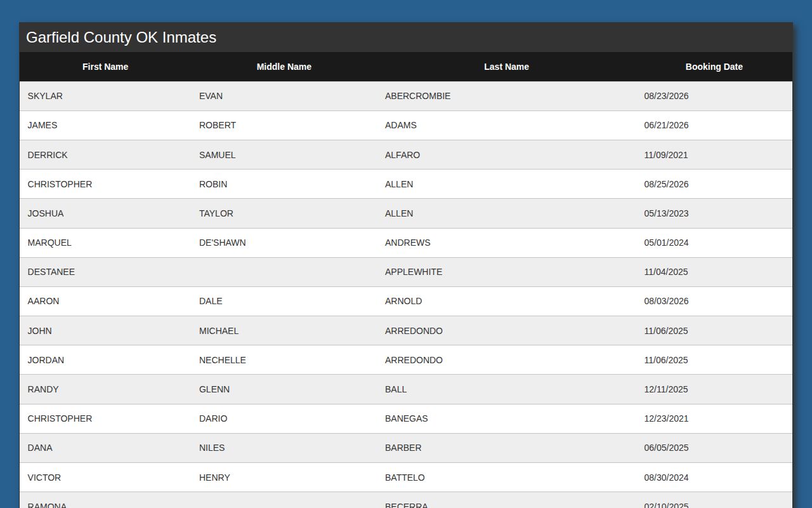Click booking date 11/04/2025
812x508 pixels.
coord(666,272)
